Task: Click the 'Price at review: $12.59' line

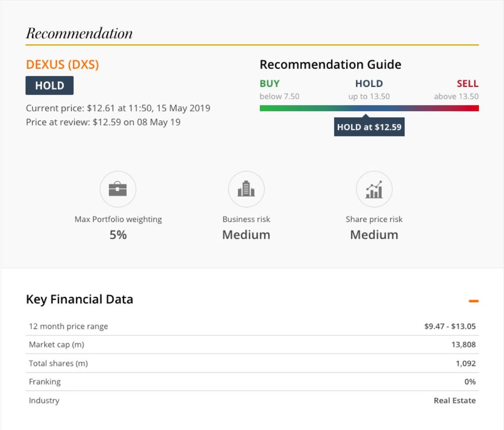Action: point(103,122)
